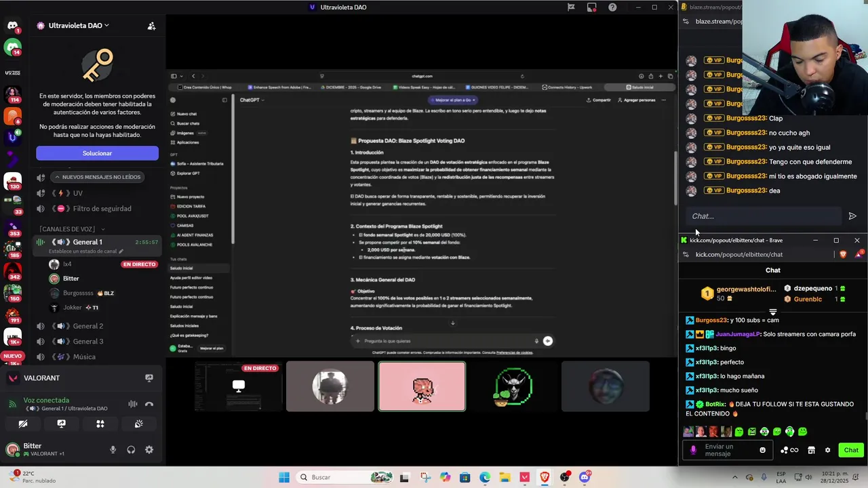The width and height of the screenshot is (868, 488).
Task: Focus Enviar un mensaje field
Action: [728, 450]
